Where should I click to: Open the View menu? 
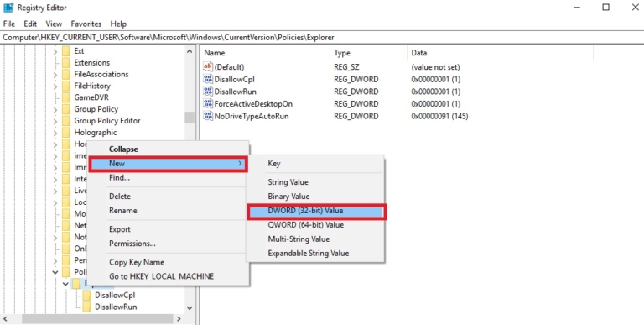click(x=54, y=24)
